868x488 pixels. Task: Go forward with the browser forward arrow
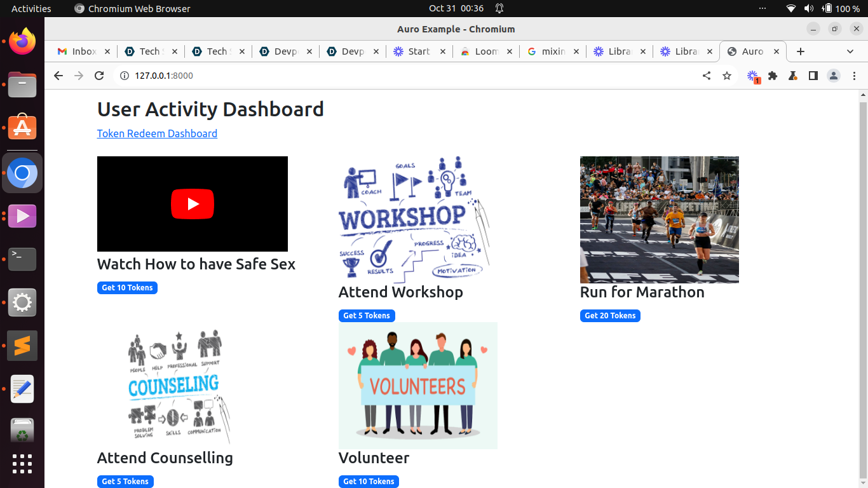79,76
